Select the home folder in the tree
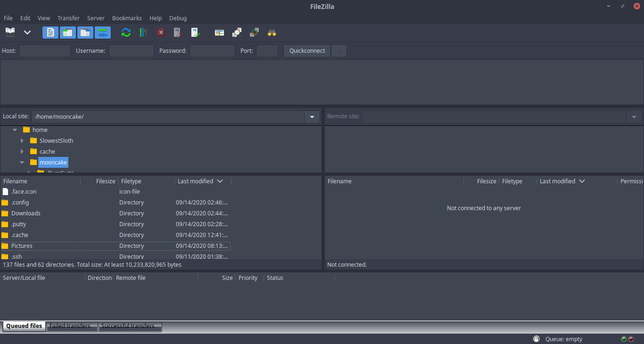 click(40, 130)
